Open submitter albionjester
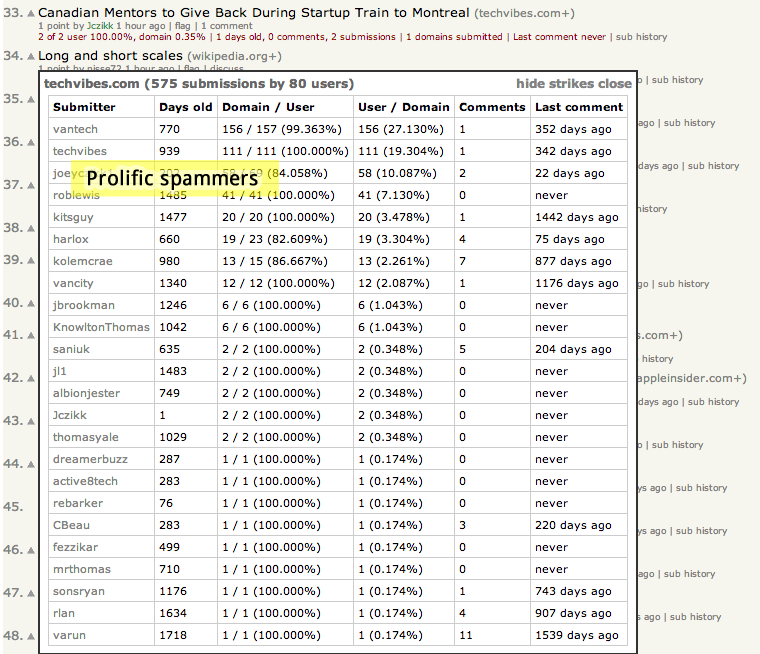760x654 pixels. [x=86, y=393]
